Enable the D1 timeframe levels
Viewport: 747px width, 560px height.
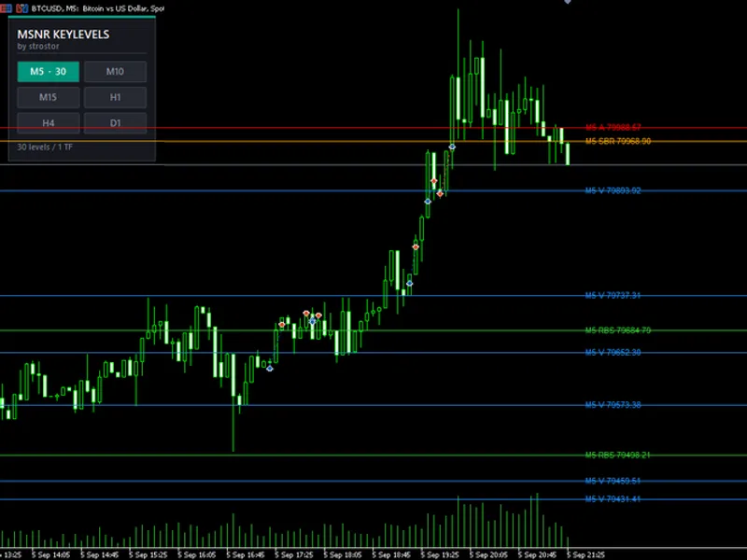pos(115,123)
